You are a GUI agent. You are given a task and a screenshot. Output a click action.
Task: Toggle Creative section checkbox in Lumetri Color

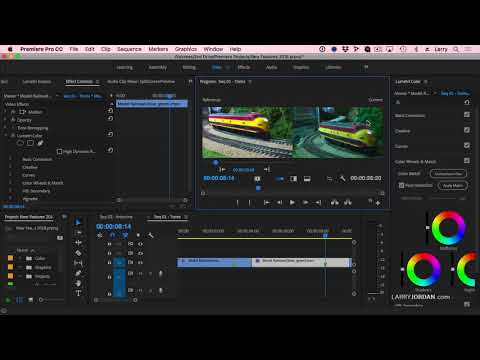point(467,130)
